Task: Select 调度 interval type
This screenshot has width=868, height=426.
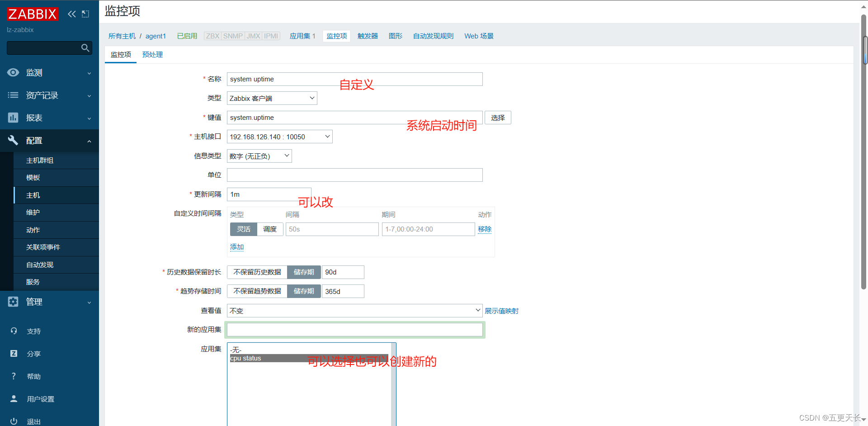Action: [270, 229]
